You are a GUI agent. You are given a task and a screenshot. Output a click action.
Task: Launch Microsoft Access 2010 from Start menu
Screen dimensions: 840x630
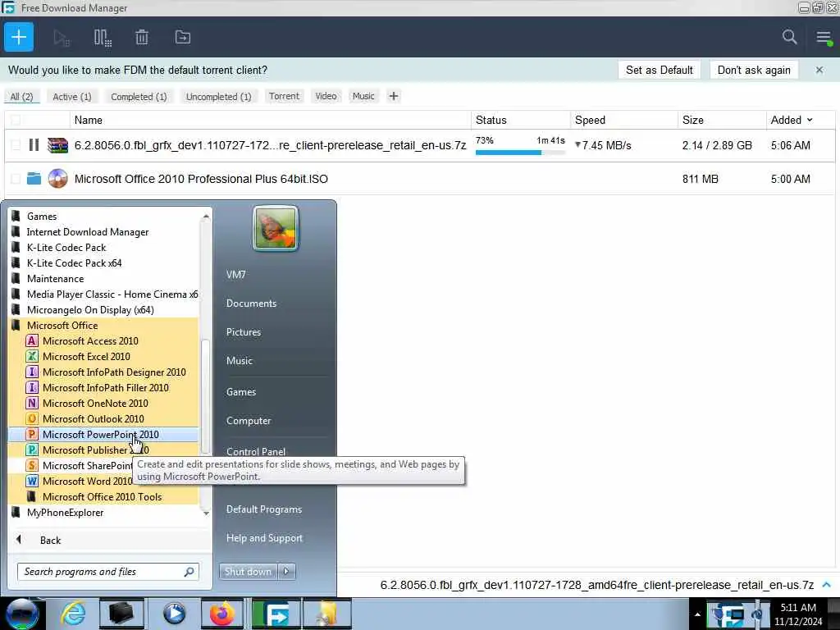pos(90,340)
